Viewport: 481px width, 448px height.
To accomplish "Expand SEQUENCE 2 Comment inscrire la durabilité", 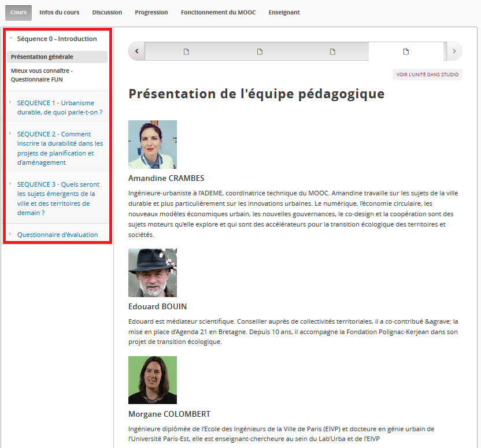I will click(x=60, y=148).
